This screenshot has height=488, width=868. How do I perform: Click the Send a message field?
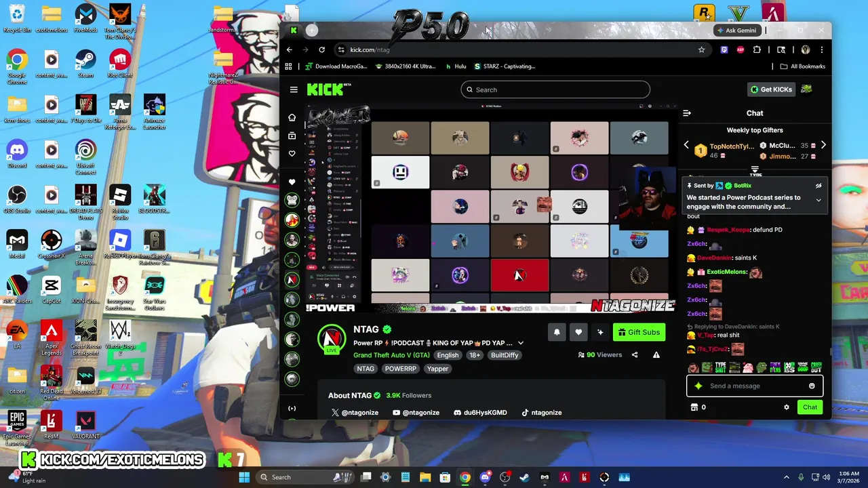click(x=754, y=386)
